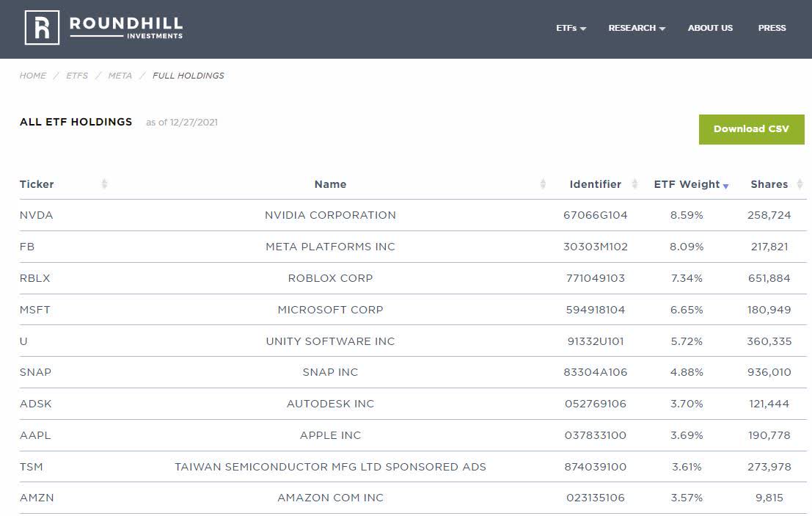Select the FB ticker cell

click(x=27, y=247)
